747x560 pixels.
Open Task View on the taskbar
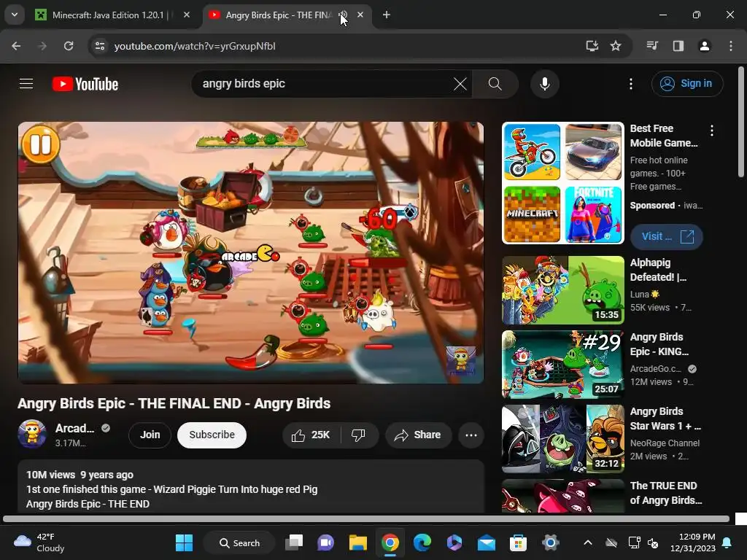coord(294,542)
